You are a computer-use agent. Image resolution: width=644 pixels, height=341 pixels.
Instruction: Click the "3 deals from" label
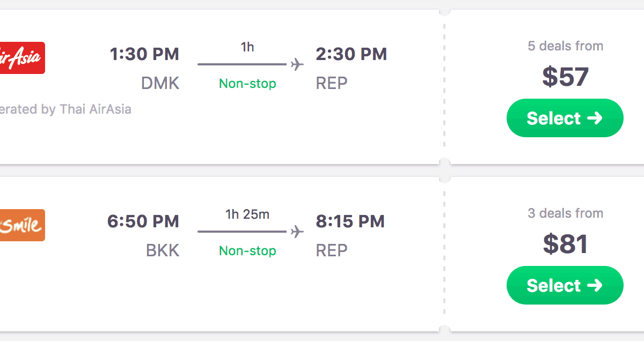(x=565, y=213)
